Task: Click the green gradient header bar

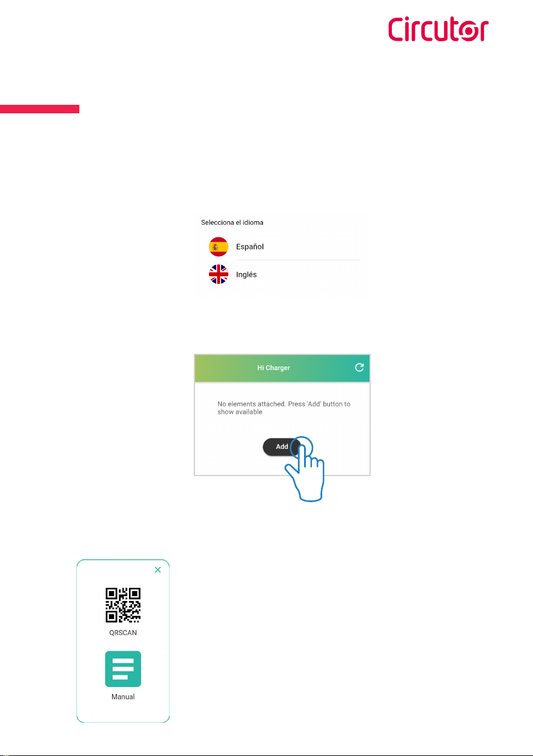Action: [282, 368]
